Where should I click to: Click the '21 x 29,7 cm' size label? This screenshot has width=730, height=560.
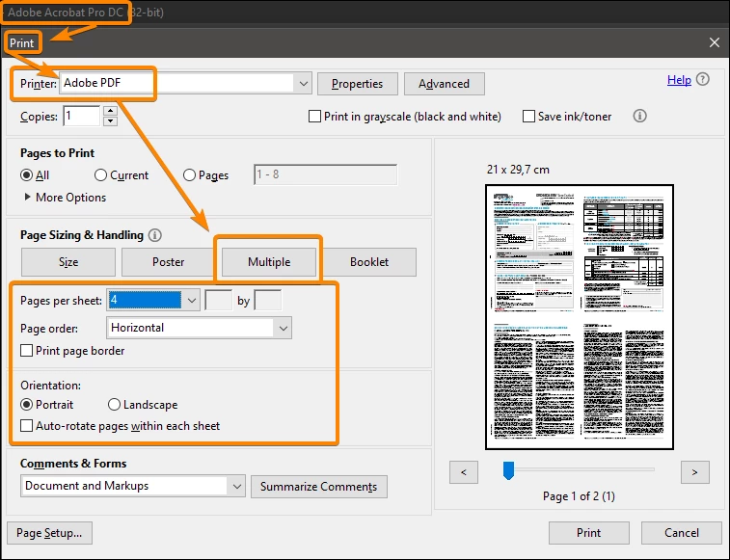tap(518, 170)
